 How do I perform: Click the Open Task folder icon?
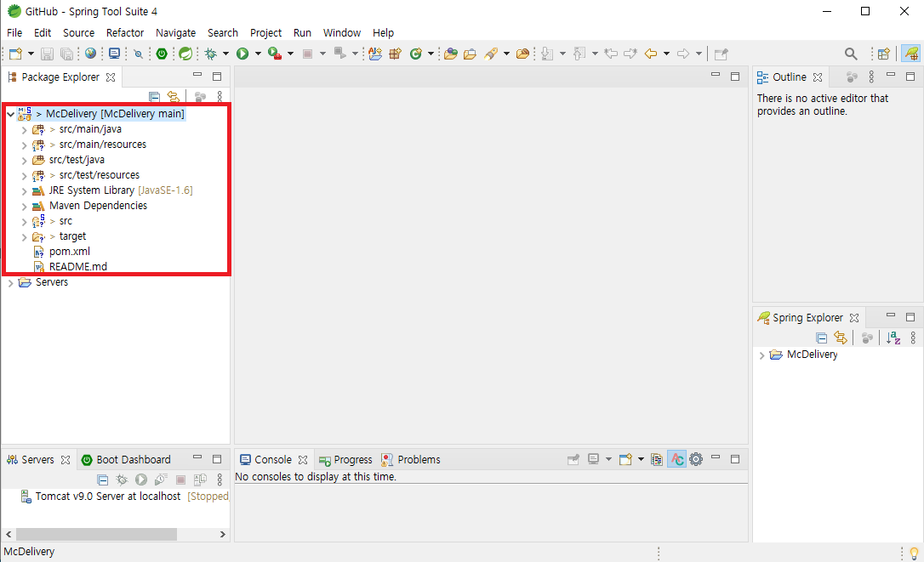470,54
